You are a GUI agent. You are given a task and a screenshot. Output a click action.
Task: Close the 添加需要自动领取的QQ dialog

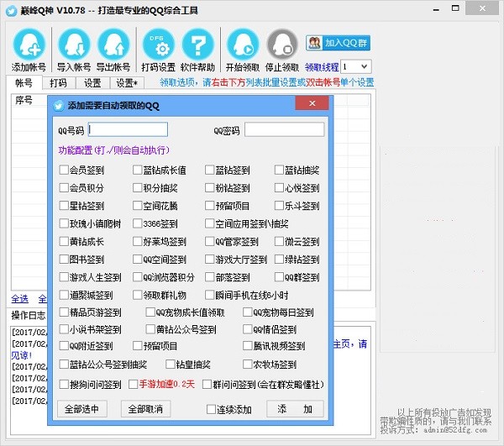coord(312,103)
